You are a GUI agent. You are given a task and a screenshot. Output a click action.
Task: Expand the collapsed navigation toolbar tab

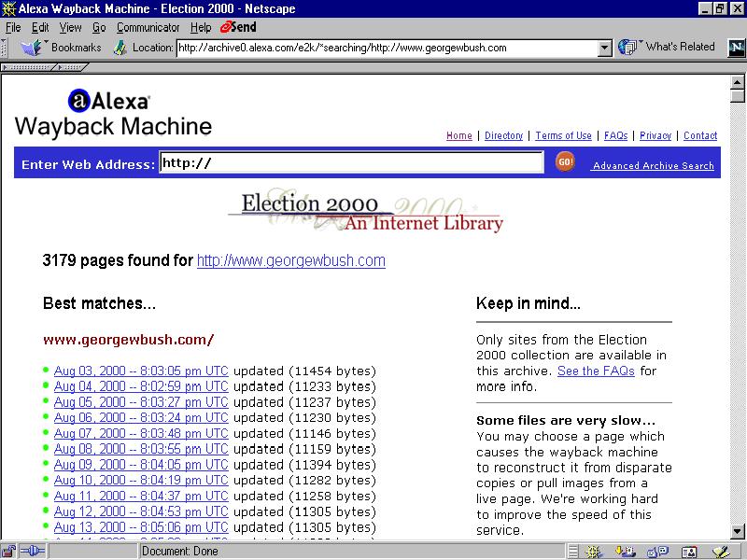(x=27, y=67)
